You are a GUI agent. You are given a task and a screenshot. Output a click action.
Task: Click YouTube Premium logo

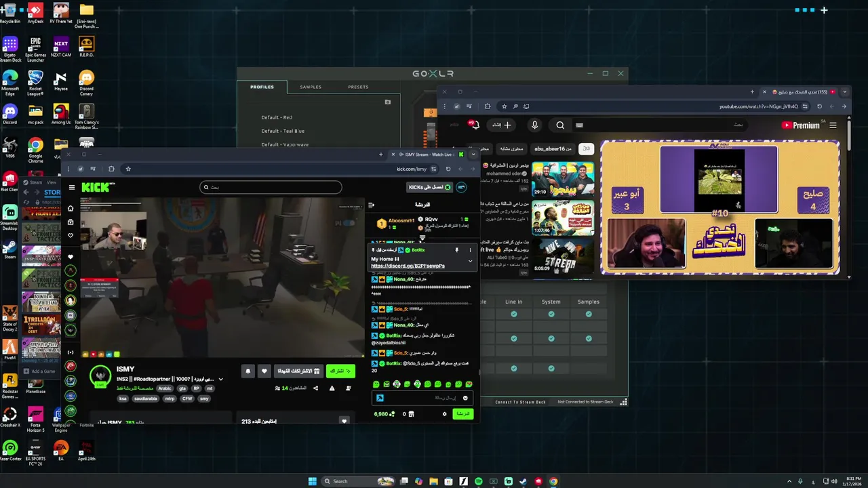click(x=801, y=125)
